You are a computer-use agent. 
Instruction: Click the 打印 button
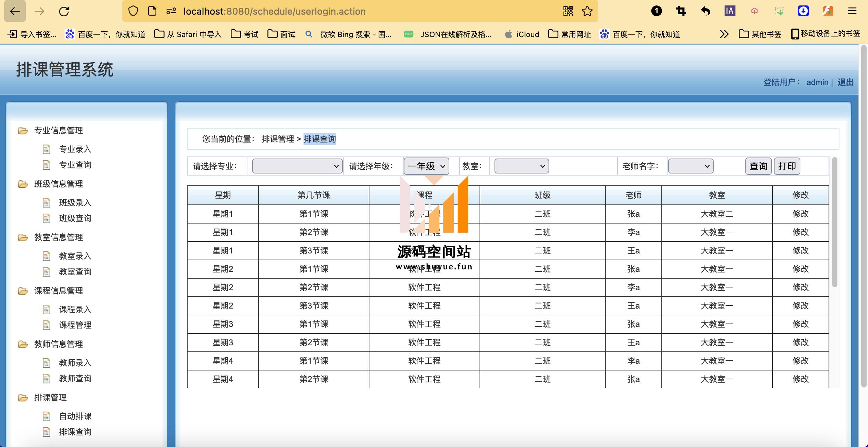[787, 166]
